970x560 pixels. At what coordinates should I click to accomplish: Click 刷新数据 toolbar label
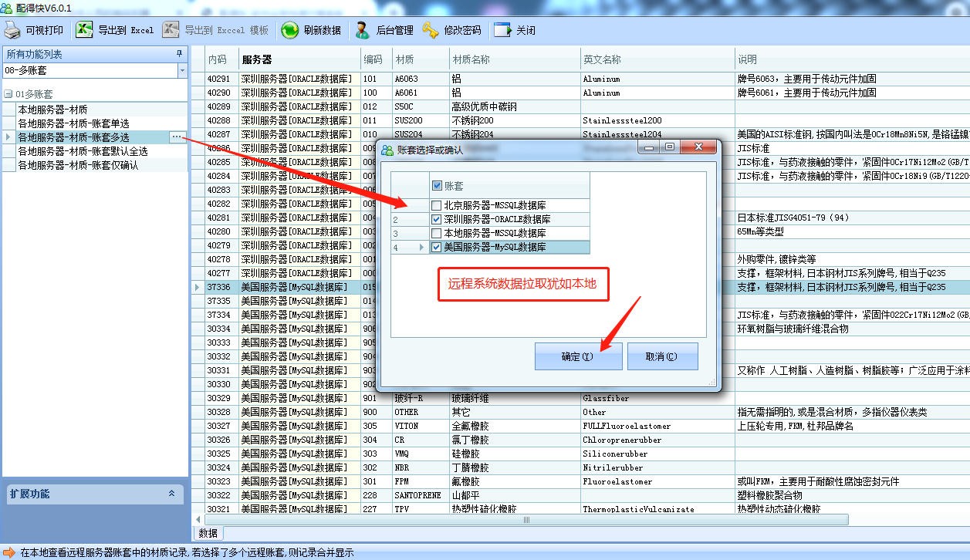pos(322,31)
